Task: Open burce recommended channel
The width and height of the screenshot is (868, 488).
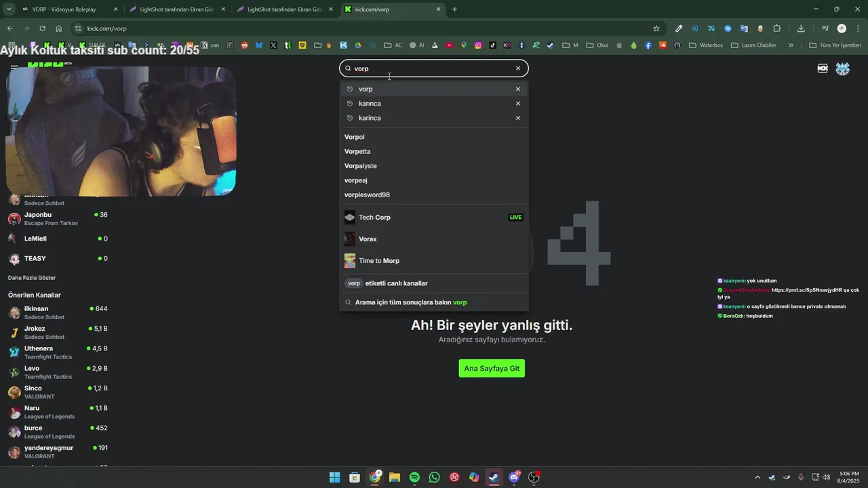Action: (58, 432)
